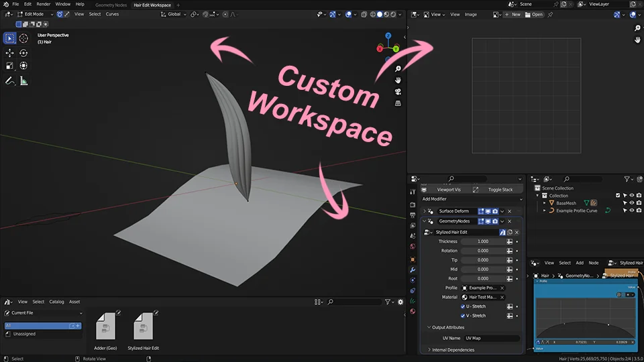Toggle the camera view icon in viewport
This screenshot has width=644, height=362.
tap(398, 92)
